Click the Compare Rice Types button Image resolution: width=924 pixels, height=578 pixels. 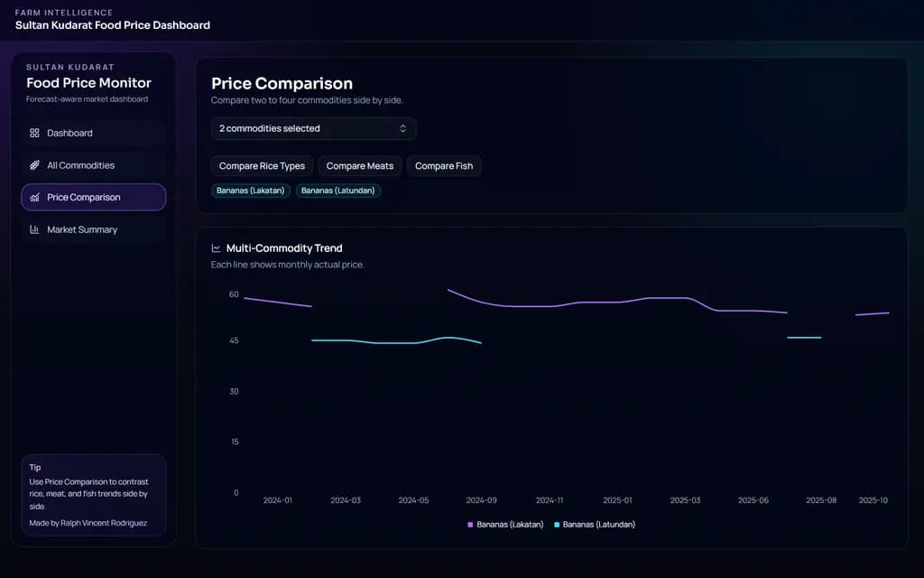click(263, 166)
